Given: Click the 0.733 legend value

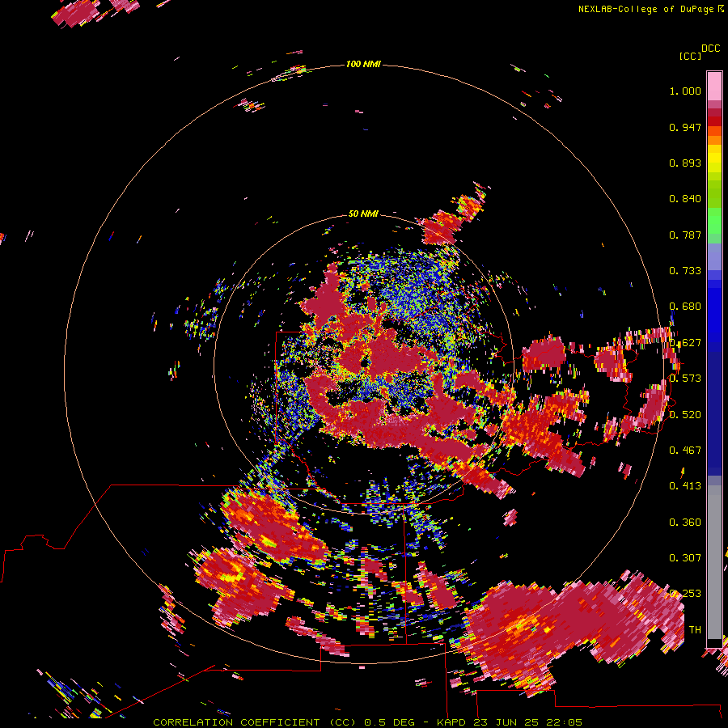Looking at the screenshot, I should pos(685,271).
